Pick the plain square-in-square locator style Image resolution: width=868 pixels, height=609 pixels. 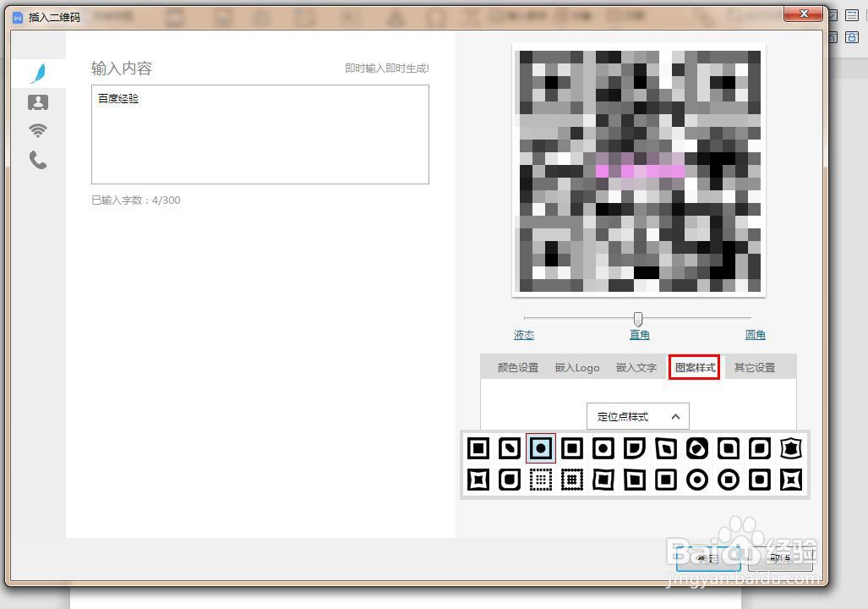click(478, 448)
